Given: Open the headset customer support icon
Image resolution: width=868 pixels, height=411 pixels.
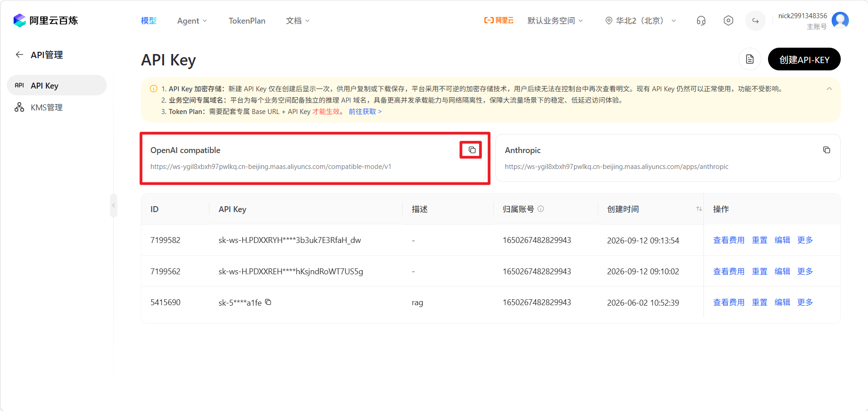Looking at the screenshot, I should pos(701,20).
